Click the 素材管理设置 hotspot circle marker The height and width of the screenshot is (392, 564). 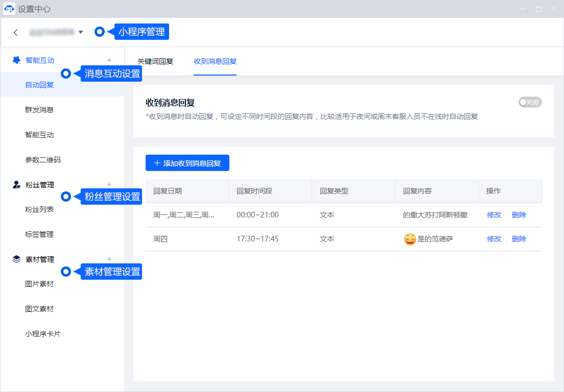(x=66, y=272)
